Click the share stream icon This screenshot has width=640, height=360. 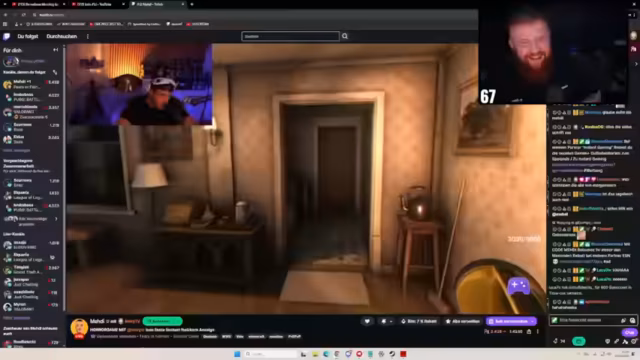tap(529, 332)
